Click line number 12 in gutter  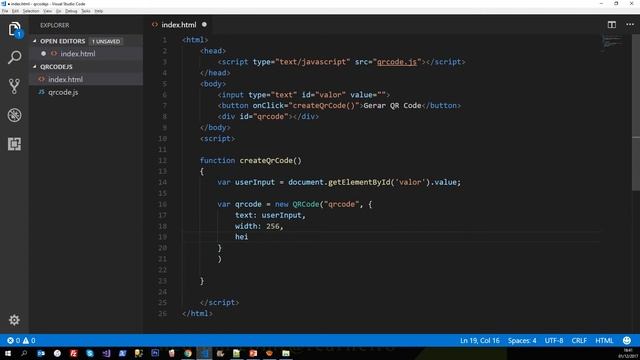tap(162, 160)
